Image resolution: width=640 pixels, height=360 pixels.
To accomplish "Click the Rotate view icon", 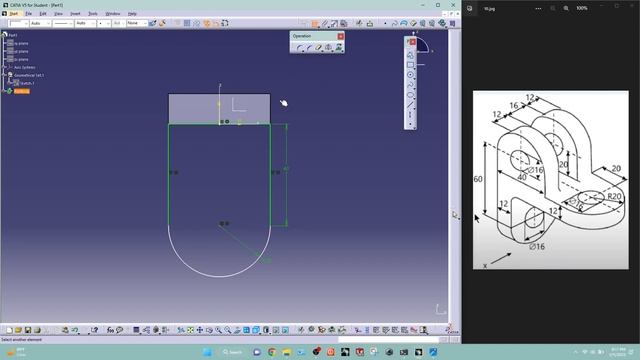I will 209,330.
